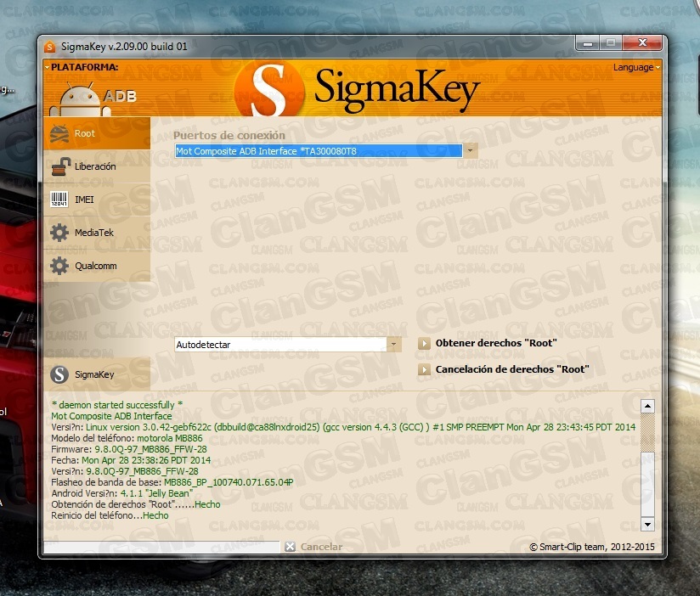
Task: Click the arrow icon beside Obtener derechos
Action: 424,344
